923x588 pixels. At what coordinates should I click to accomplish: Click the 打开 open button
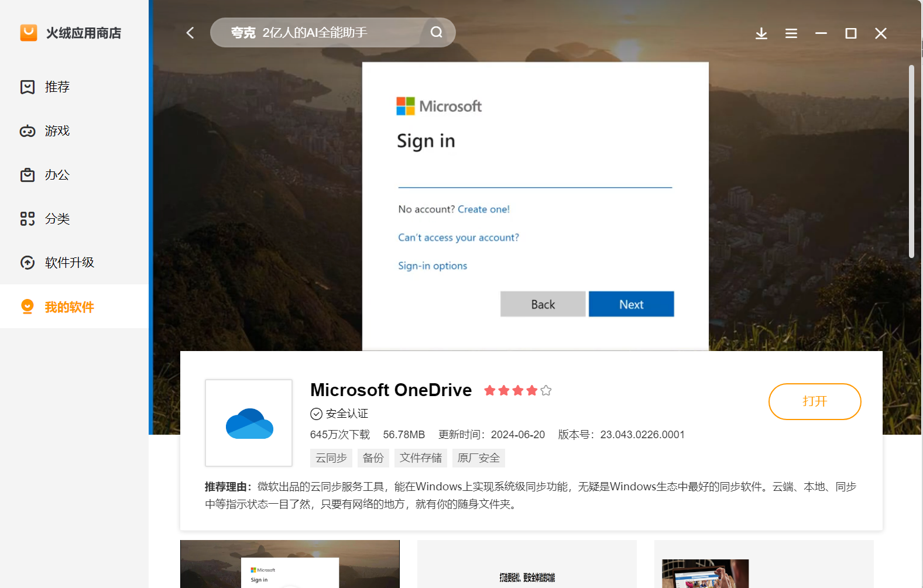(815, 401)
